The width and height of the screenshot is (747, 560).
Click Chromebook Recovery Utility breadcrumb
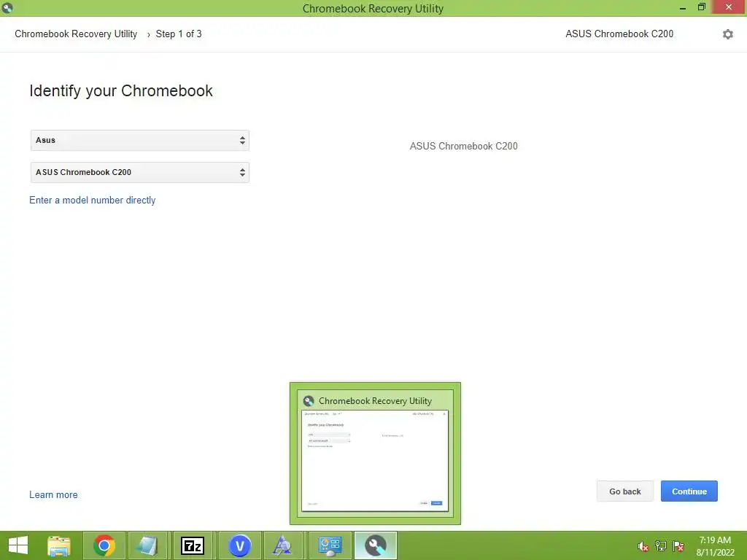76,34
